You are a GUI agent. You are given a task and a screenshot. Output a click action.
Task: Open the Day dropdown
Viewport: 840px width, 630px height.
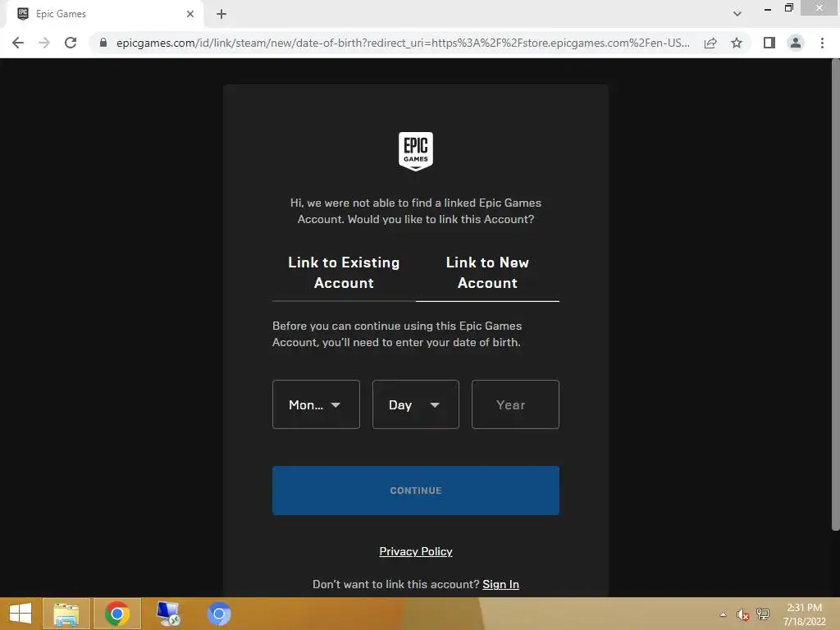click(x=416, y=404)
